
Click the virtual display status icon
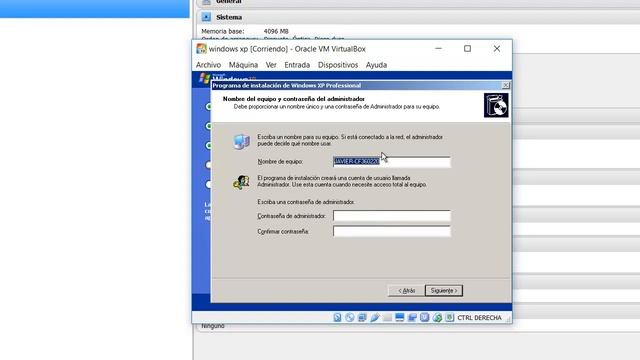point(400,318)
